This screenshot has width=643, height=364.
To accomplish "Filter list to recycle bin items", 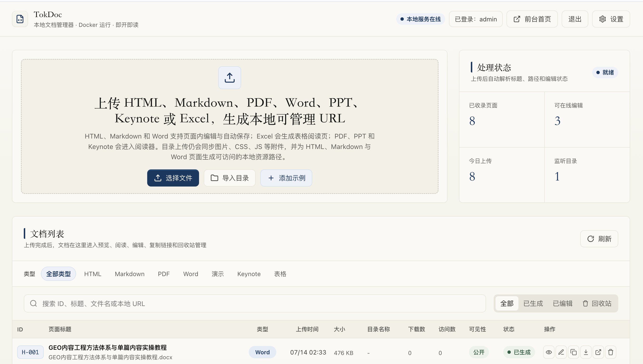I will (597, 303).
